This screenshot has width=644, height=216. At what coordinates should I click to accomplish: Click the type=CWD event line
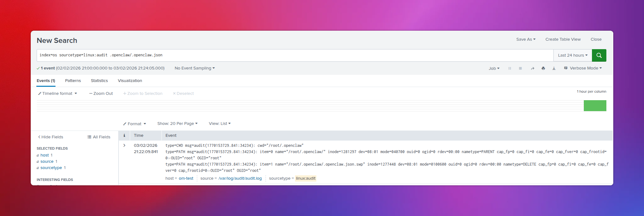[x=235, y=146]
